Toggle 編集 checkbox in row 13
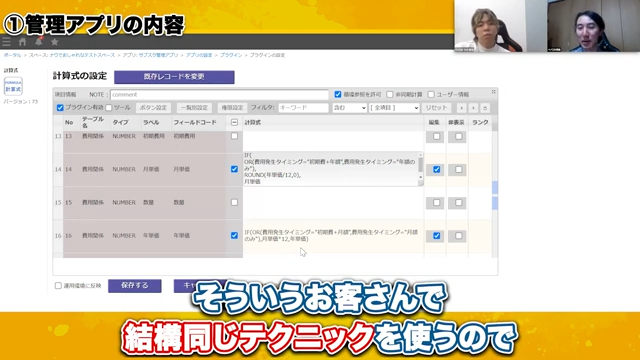 [x=436, y=136]
